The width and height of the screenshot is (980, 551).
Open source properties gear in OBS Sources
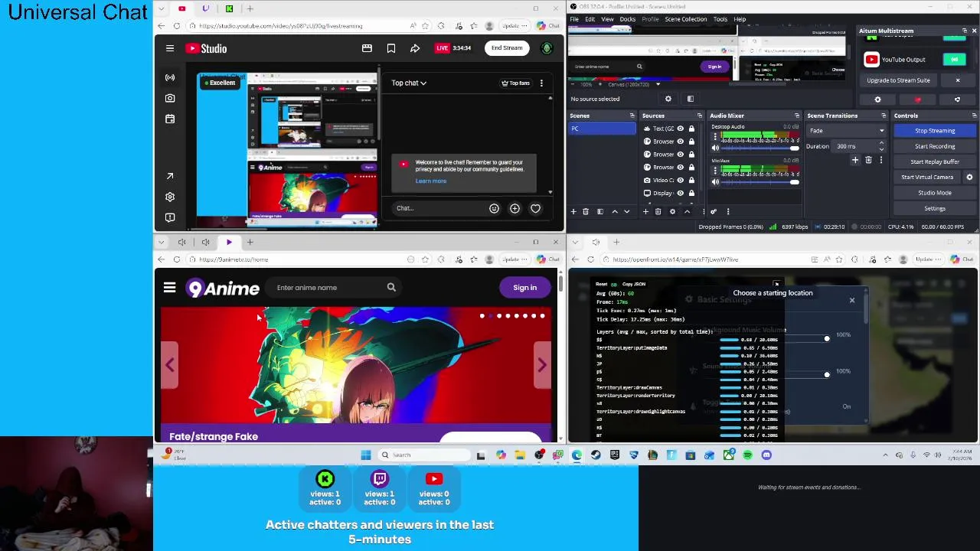click(672, 212)
